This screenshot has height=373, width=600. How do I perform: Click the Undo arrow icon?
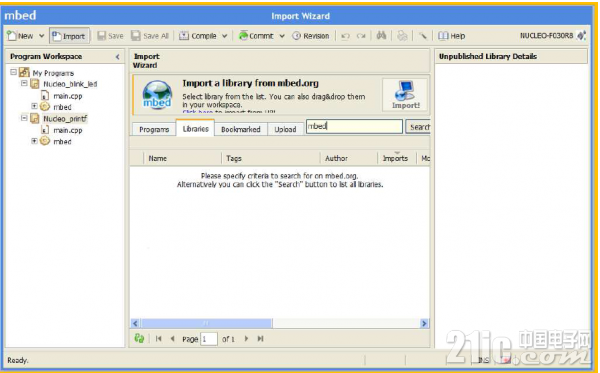coord(345,36)
